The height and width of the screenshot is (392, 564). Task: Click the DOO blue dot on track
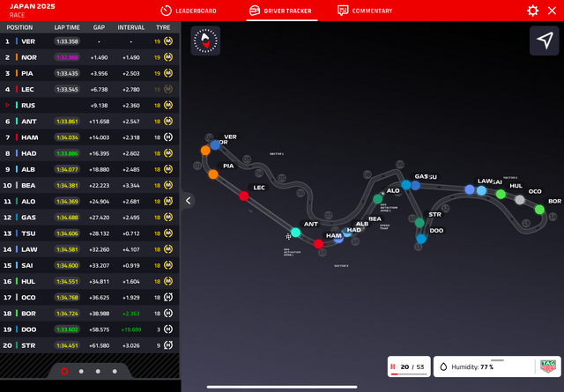point(421,239)
